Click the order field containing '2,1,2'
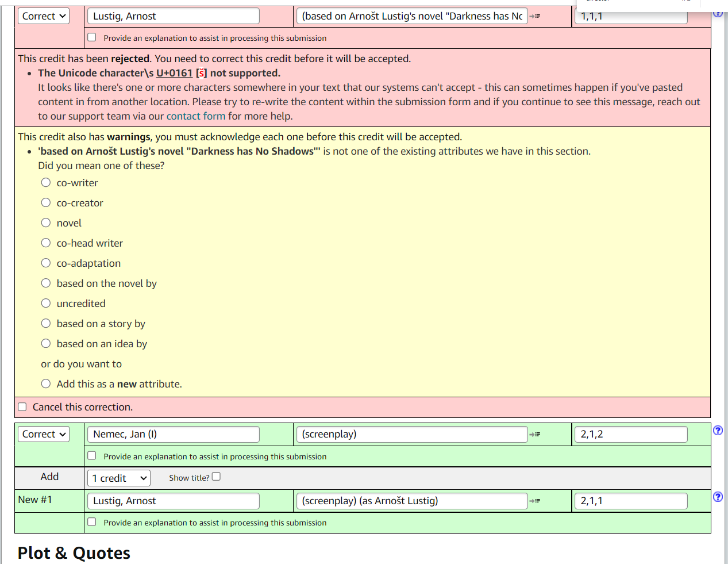This screenshot has width=728, height=564. click(x=631, y=434)
